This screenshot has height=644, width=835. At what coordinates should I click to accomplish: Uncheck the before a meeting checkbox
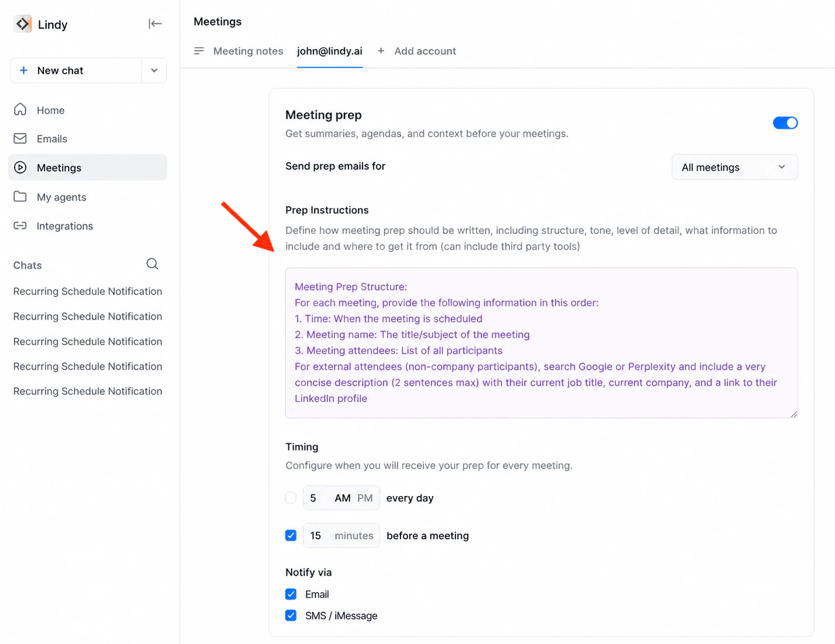(291, 535)
